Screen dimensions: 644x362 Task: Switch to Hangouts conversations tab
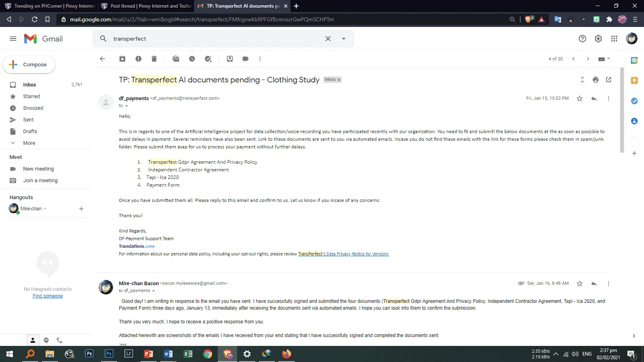(46, 340)
